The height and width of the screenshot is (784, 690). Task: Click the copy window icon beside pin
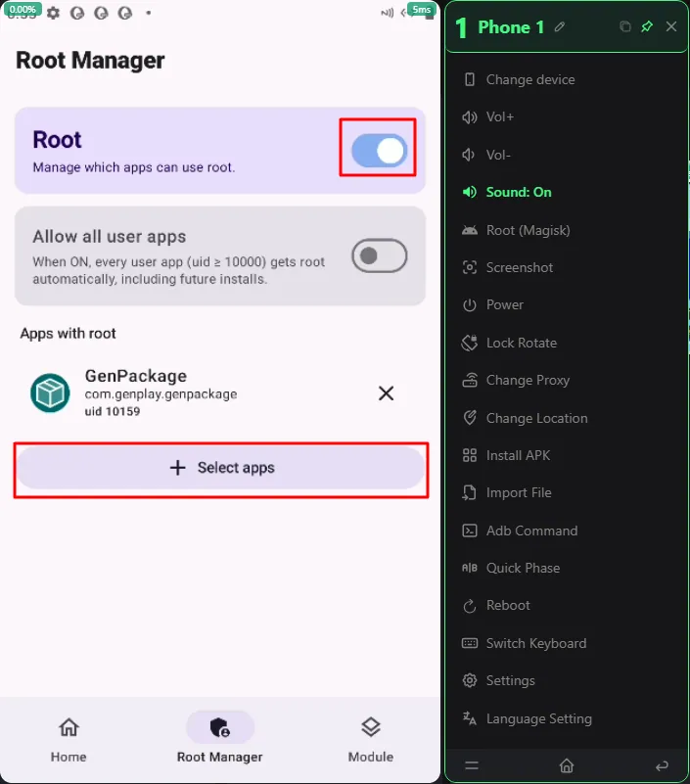[x=625, y=26]
